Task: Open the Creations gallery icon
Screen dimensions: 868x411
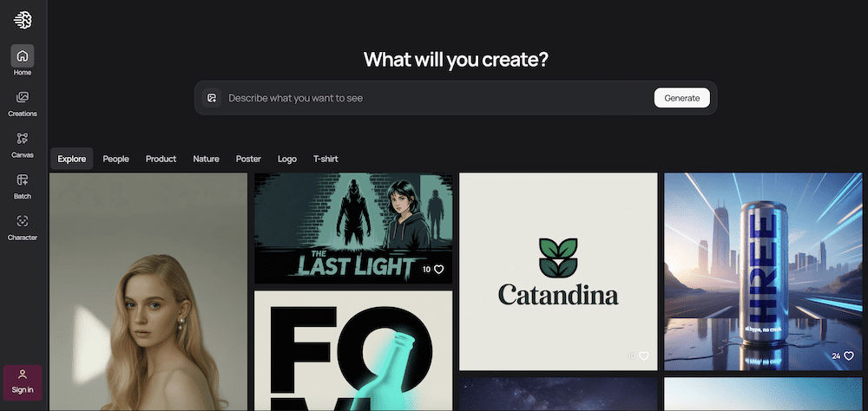Action: (23, 97)
